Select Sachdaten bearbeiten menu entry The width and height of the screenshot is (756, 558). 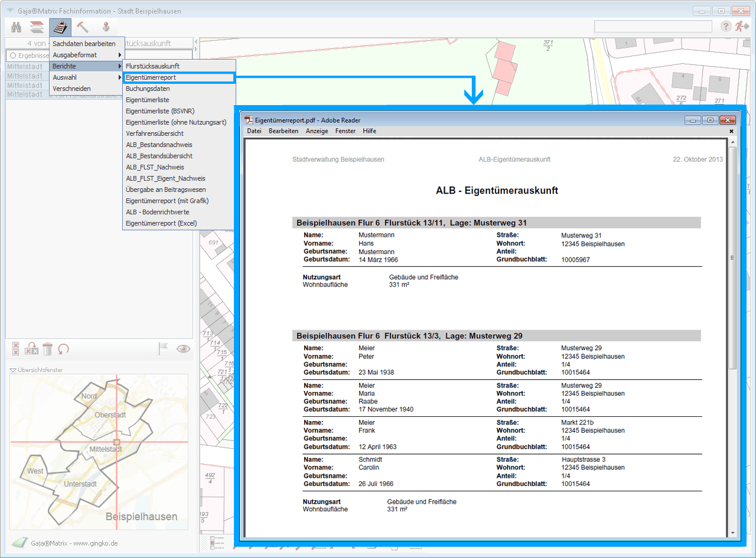pos(84,44)
